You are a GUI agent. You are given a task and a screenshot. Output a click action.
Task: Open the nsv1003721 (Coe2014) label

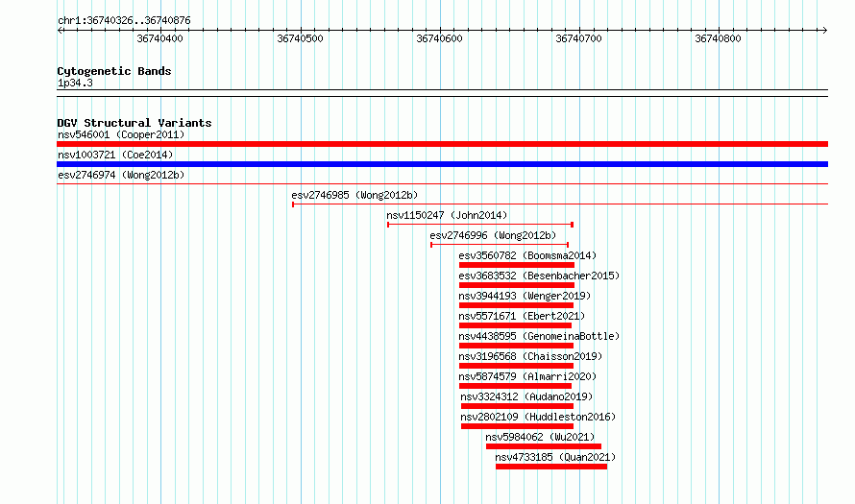click(115, 155)
